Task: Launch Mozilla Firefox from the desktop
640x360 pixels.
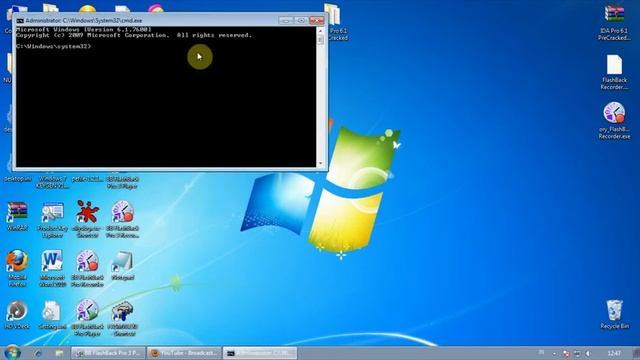Action: (17, 268)
